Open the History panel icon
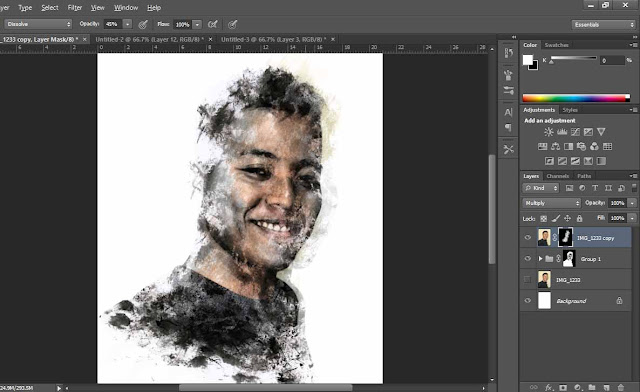Image resolution: width=640 pixels, height=392 pixels. click(x=509, y=53)
